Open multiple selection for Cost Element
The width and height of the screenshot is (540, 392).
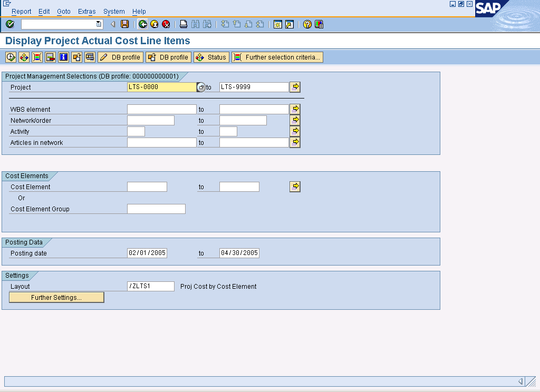pos(295,187)
